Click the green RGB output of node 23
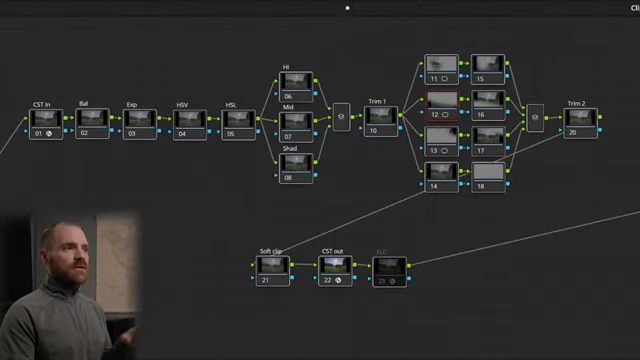Viewport: 640px width, 360px height. tap(409, 266)
